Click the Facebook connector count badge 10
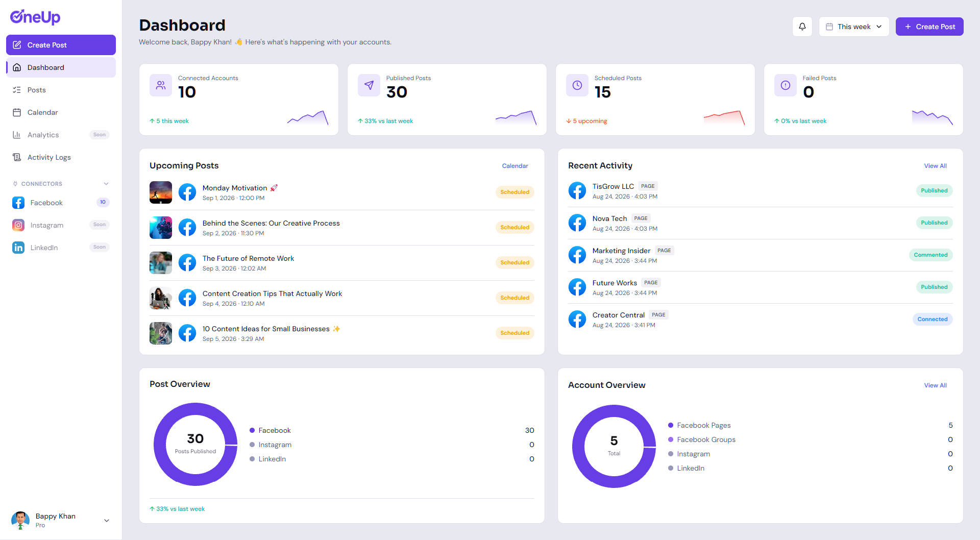Viewport: 980px width, 540px height. pyautogui.click(x=103, y=203)
